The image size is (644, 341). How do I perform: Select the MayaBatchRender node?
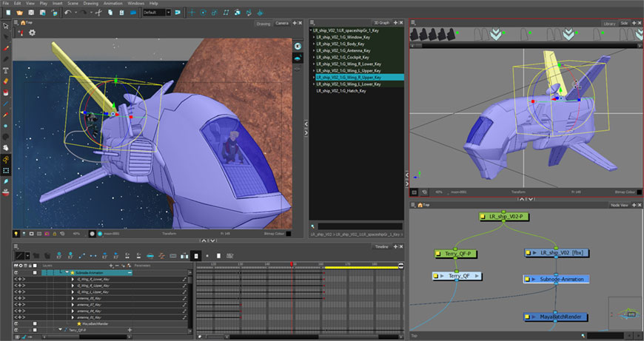point(556,317)
